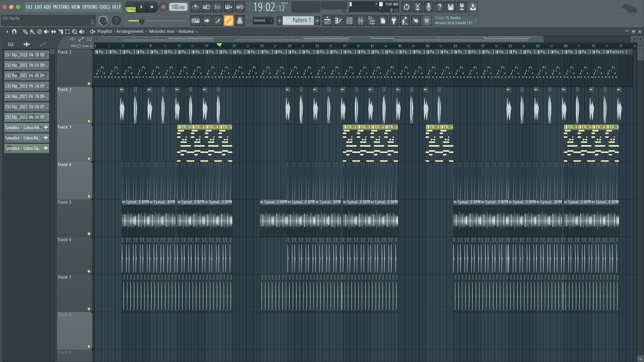This screenshot has width=644, height=362.
Task: Select the Slice tool
Action: coord(61,32)
